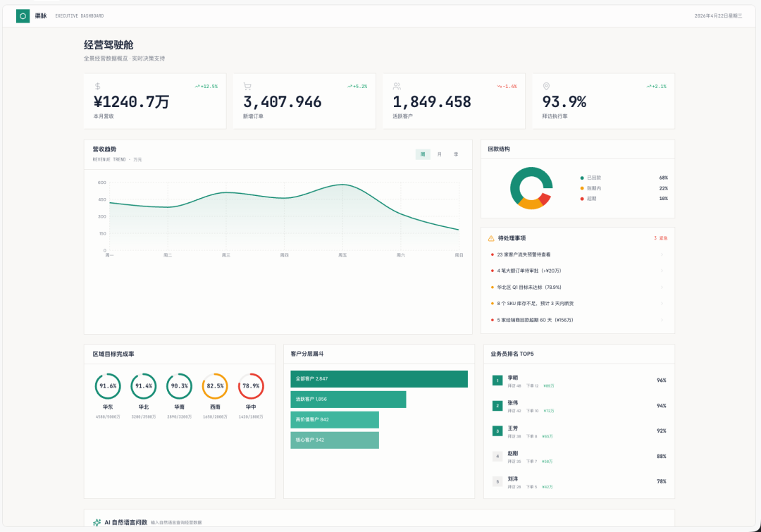Click the 经营驾驶舱 page title
761x532 pixels.
click(109, 45)
